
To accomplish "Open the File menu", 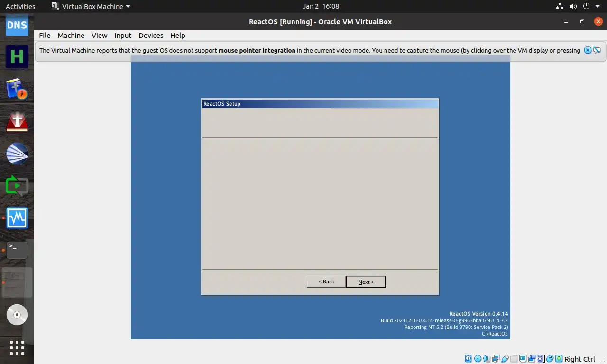I will (45, 36).
